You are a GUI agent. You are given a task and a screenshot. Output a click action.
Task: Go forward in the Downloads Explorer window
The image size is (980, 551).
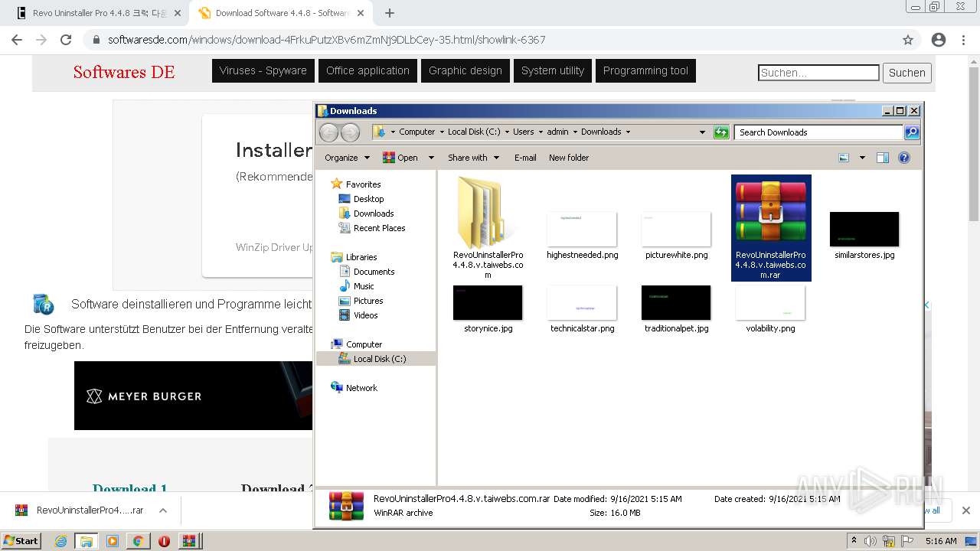tap(350, 132)
